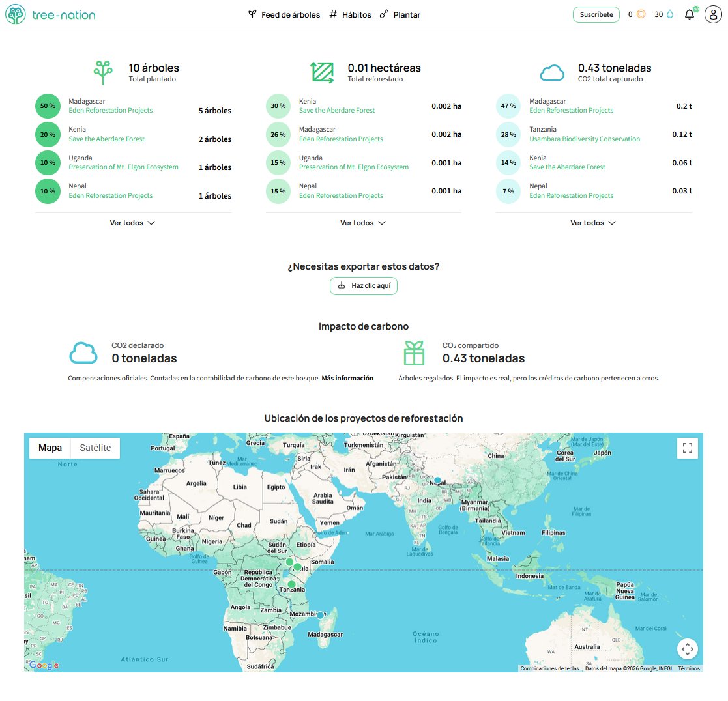Open Usambara Biodiversity Conservation link

pyautogui.click(x=585, y=139)
